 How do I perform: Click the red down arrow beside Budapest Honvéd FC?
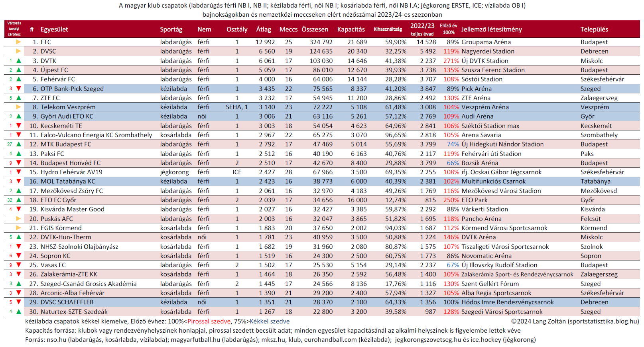pos(18,163)
